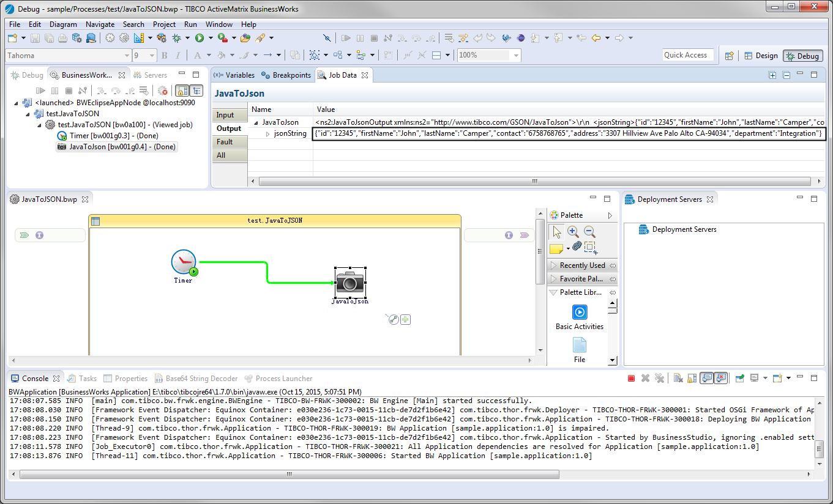This screenshot has height=504, width=833.
Task: Click the Save icon in toolbar
Action: pyautogui.click(x=35, y=39)
